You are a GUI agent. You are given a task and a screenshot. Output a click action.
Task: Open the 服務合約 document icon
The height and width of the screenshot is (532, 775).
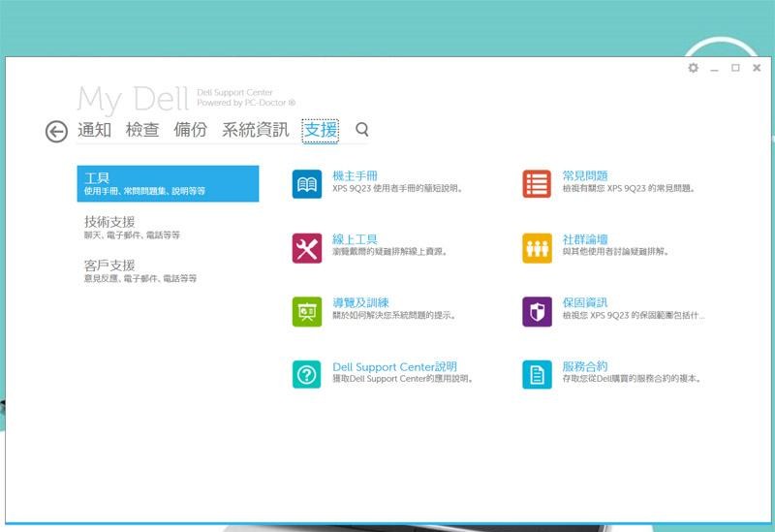[x=537, y=374]
